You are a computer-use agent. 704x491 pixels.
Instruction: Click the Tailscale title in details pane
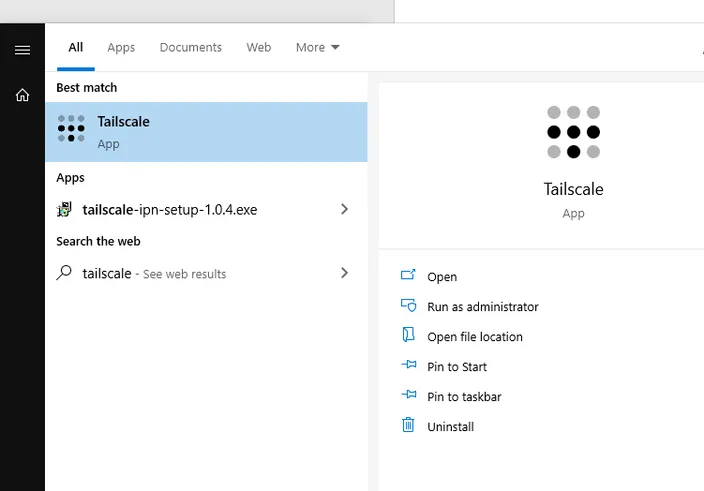pyautogui.click(x=573, y=189)
